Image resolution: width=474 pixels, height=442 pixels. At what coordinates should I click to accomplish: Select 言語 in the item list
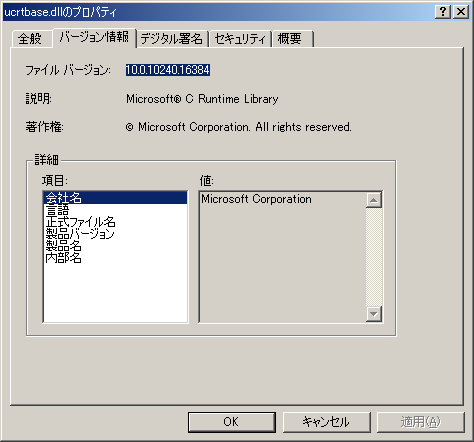point(115,210)
